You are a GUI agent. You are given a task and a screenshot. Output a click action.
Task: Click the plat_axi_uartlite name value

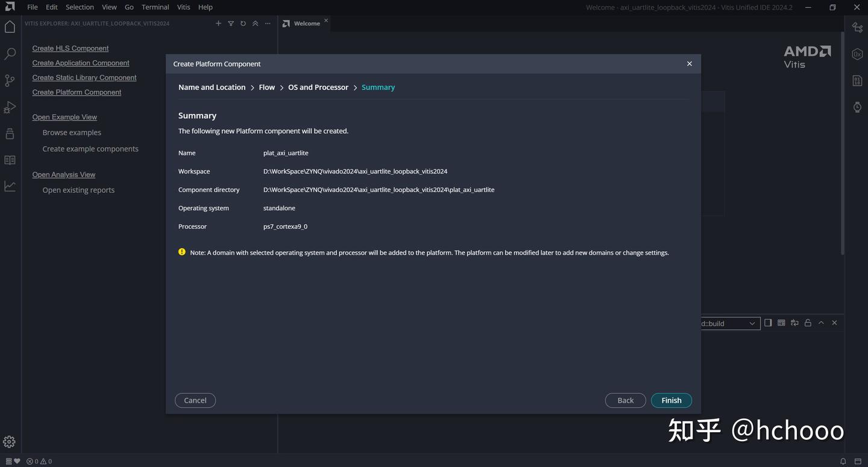[286, 153]
